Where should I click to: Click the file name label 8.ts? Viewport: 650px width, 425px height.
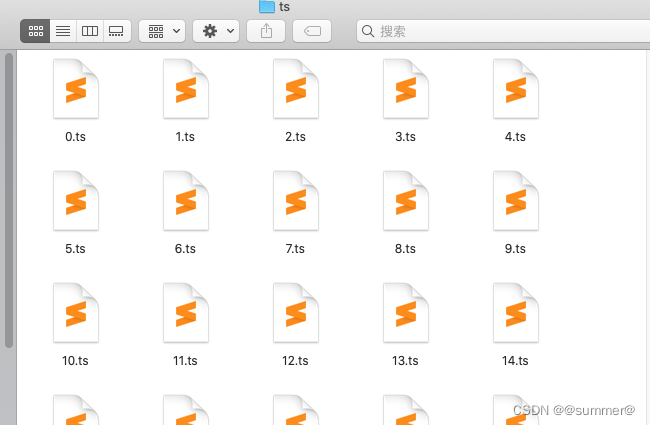coord(405,248)
